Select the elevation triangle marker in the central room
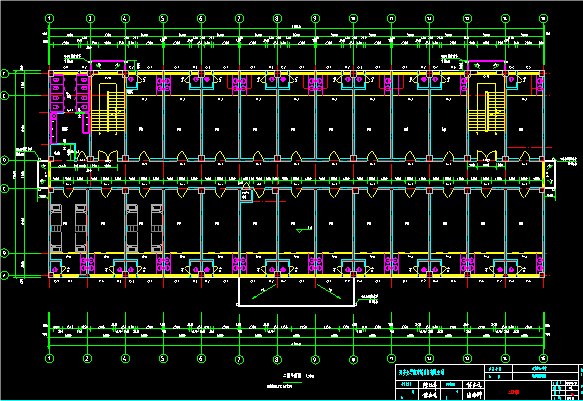The height and width of the screenshot is (401, 583). point(299,231)
